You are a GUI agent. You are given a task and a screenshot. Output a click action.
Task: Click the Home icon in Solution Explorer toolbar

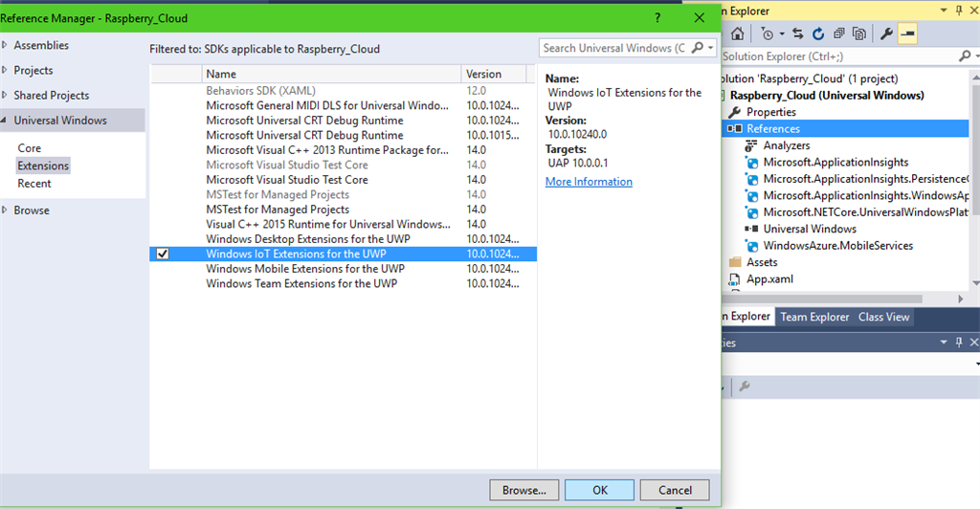[738, 33]
